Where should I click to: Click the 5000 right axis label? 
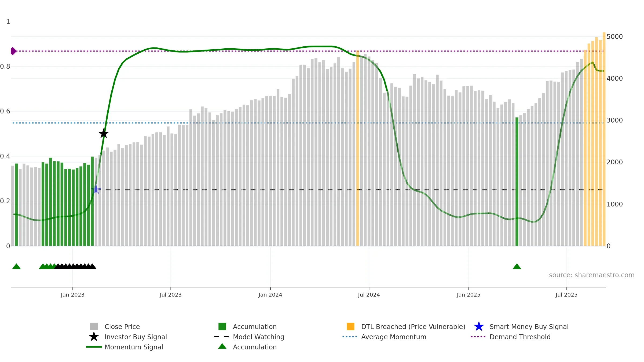[x=615, y=36]
